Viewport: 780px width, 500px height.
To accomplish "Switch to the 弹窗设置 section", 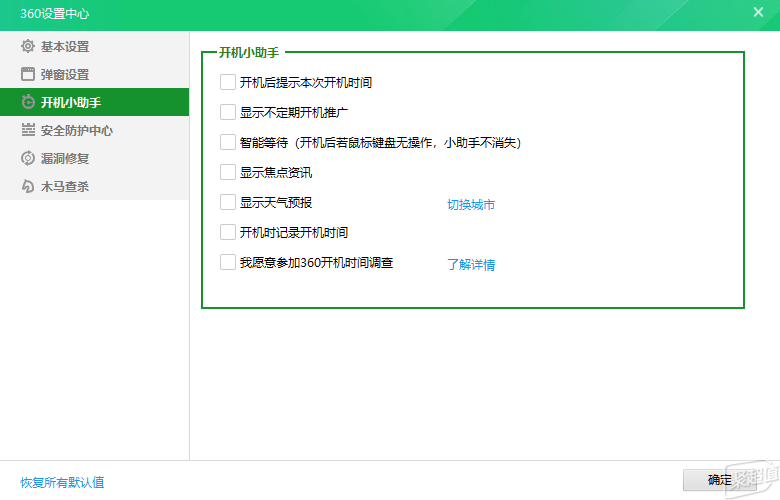I will 95,74.
